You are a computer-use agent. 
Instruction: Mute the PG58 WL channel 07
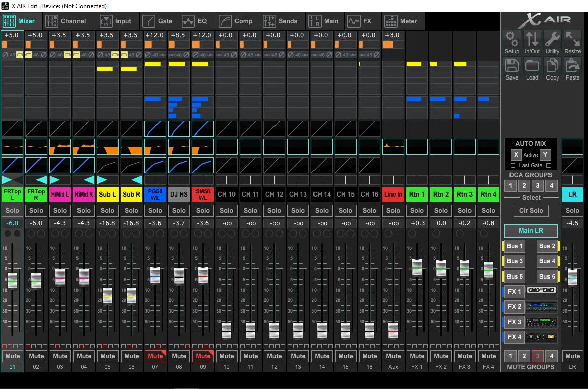(x=155, y=356)
